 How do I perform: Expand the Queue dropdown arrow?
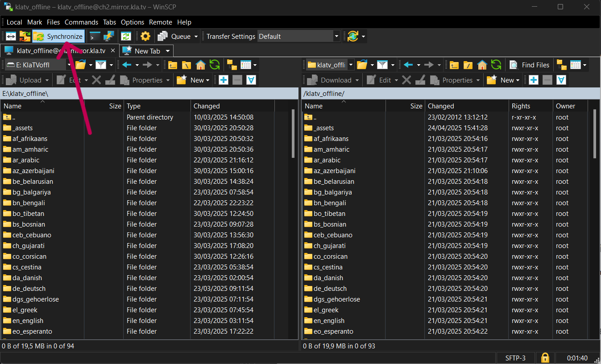(196, 37)
